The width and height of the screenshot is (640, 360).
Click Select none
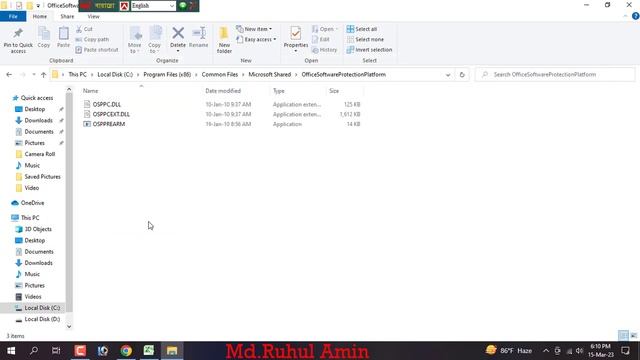pos(365,40)
